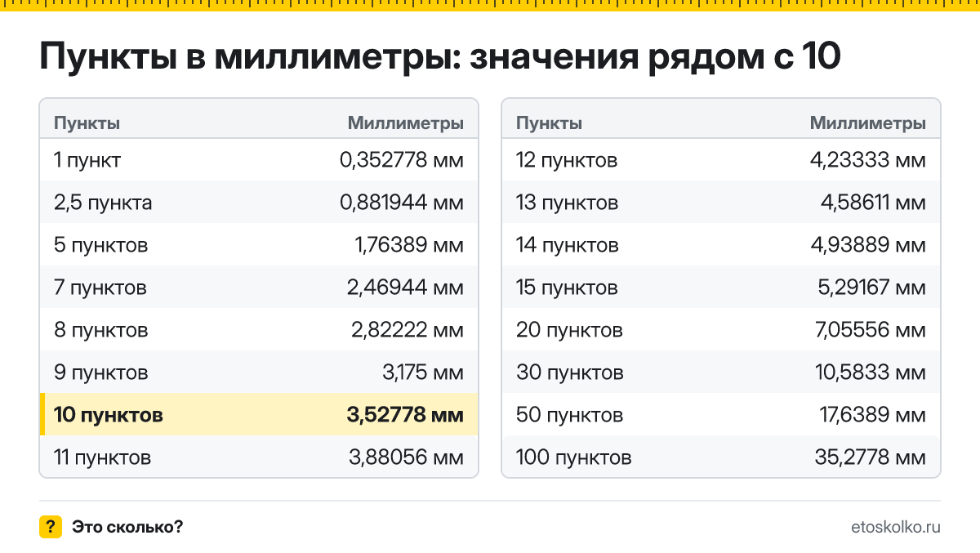Select the '7 пунктов' cell
The height and width of the screenshot is (553, 980).
click(x=100, y=288)
